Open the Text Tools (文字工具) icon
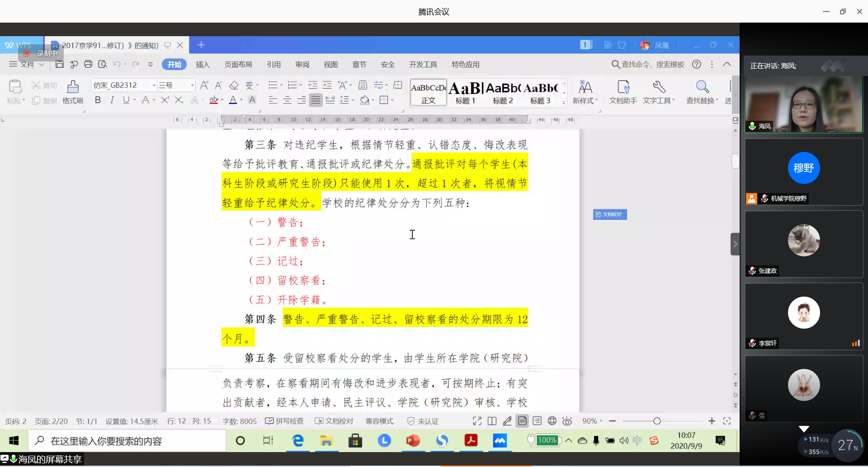 click(659, 92)
